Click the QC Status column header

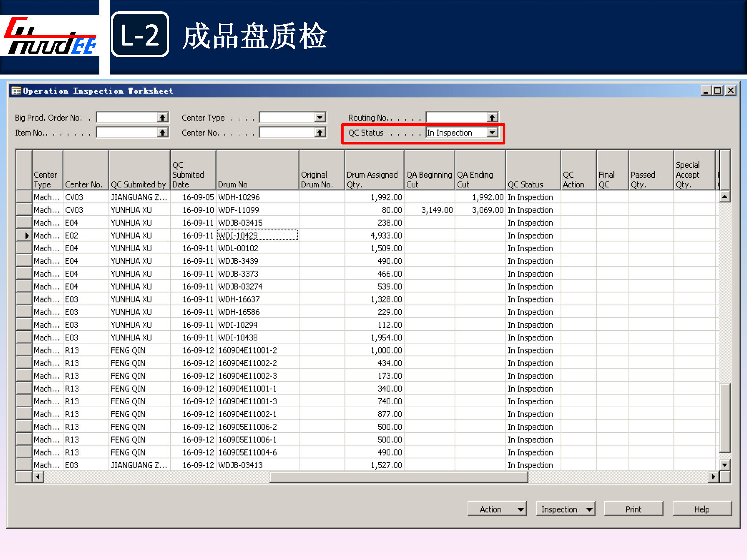(x=533, y=170)
